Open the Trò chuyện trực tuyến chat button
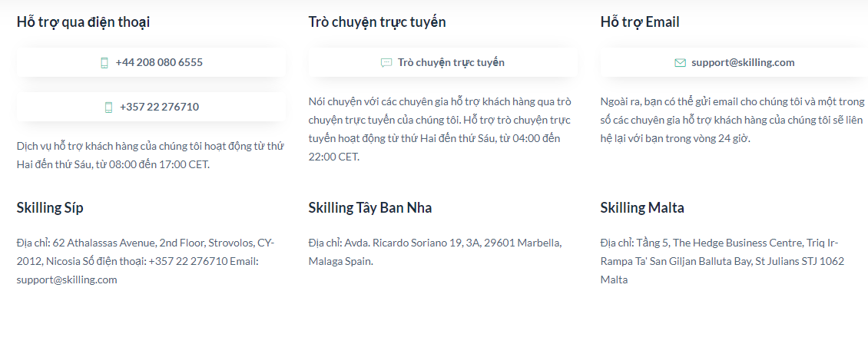The image size is (868, 344). 443,62
